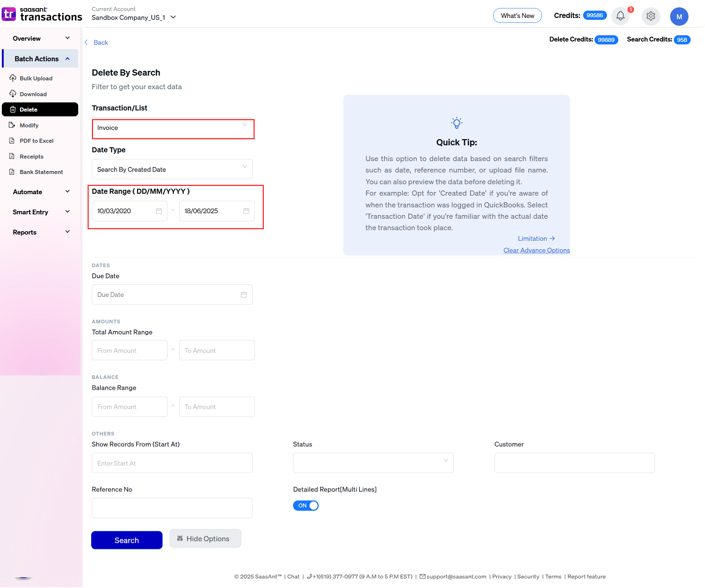
Task: Click the sliders icon on Hide Options
Action: click(x=180, y=538)
